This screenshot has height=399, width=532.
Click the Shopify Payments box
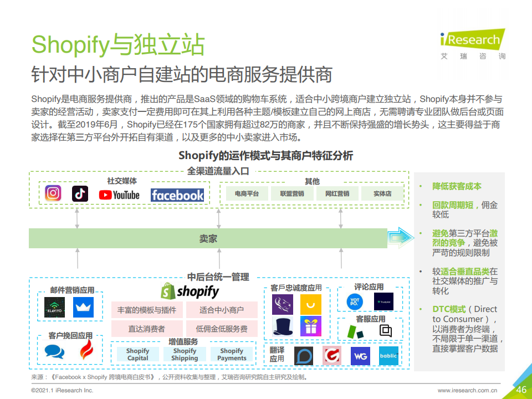[232, 354]
